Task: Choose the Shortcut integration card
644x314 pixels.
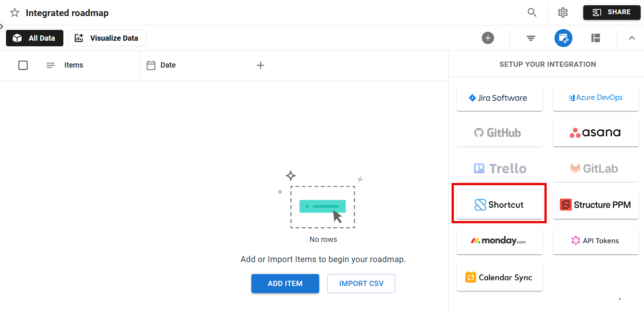Action: (499, 205)
